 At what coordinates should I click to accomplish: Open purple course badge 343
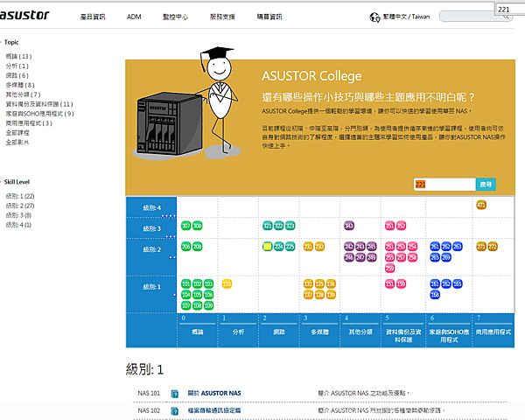(349, 226)
